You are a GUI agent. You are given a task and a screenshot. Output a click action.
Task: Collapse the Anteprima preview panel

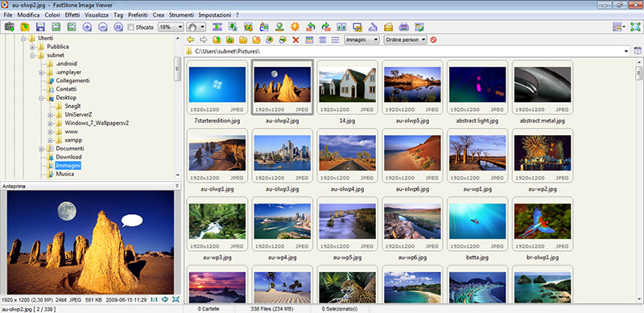point(177,186)
